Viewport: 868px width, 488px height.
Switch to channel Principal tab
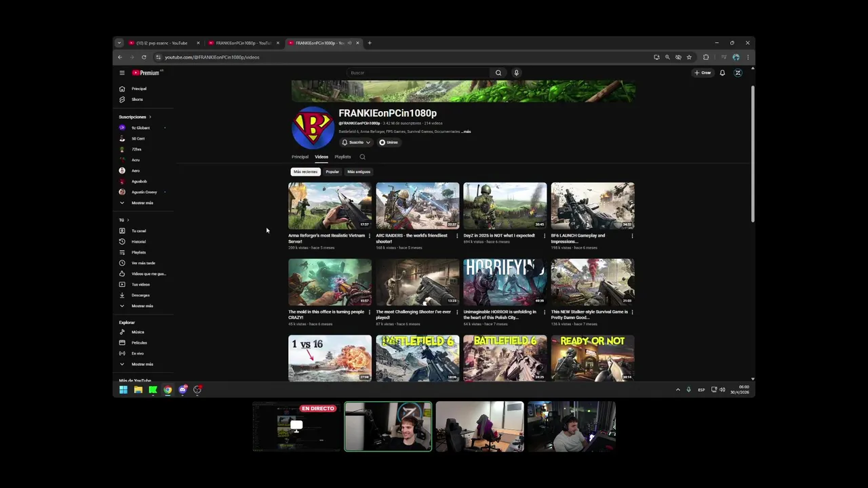(x=300, y=157)
